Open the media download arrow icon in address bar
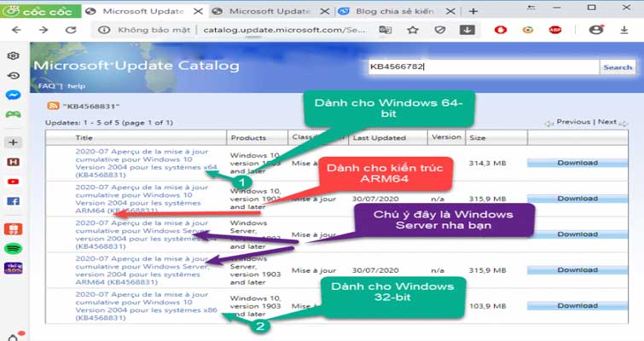The width and height of the screenshot is (644, 341). (x=467, y=30)
